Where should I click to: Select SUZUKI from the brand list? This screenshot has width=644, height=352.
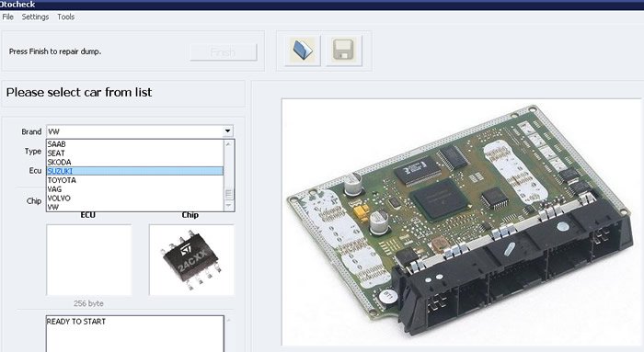(x=135, y=171)
